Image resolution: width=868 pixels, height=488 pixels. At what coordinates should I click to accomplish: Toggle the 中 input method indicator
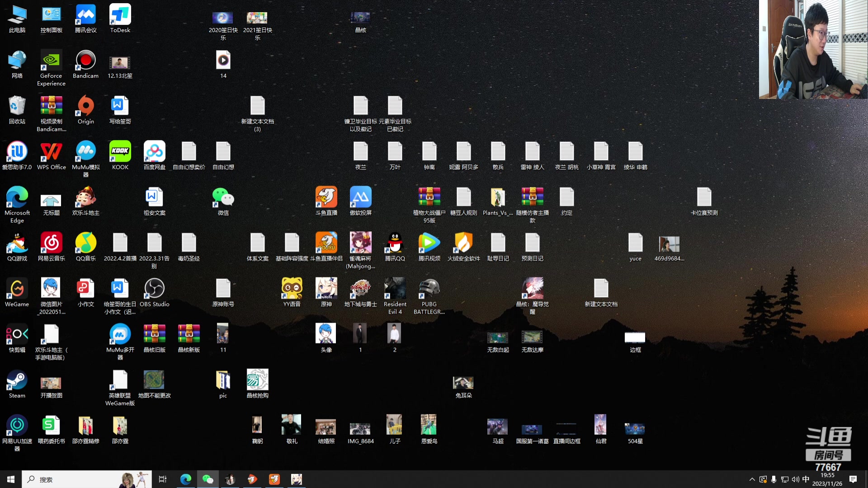point(806,479)
